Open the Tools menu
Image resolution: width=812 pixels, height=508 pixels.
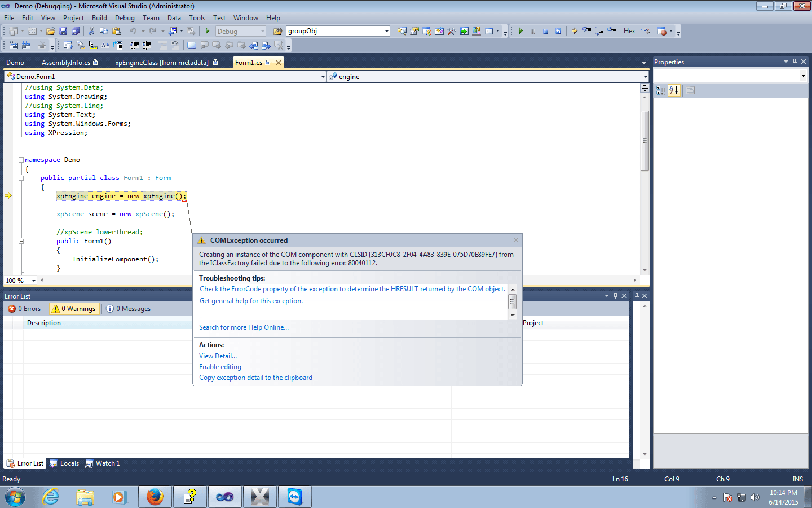click(197, 18)
